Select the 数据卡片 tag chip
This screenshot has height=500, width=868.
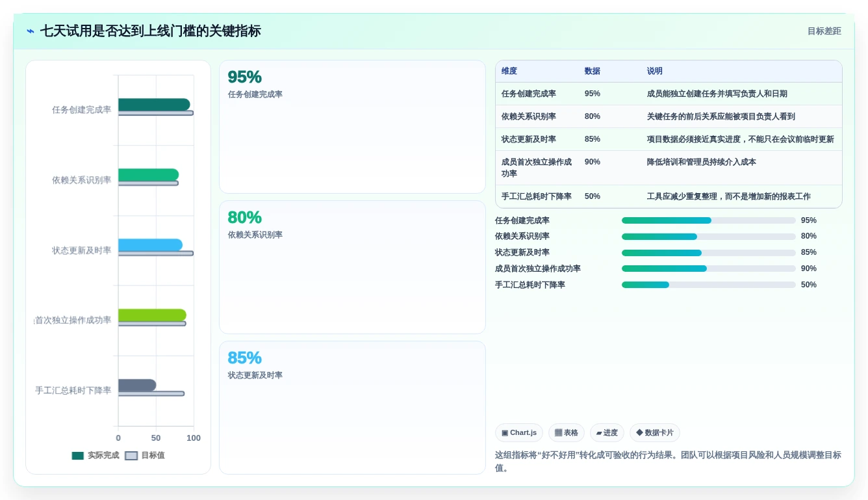655,433
